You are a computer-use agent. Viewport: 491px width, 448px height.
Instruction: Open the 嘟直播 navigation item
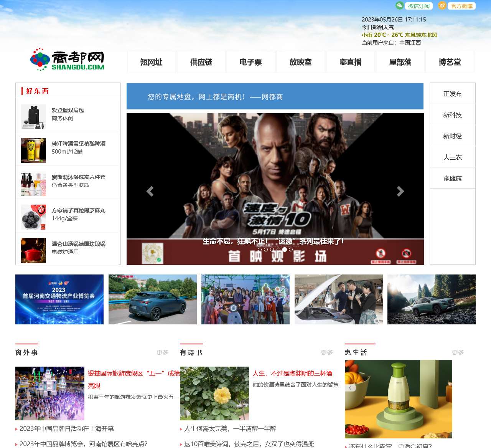(x=351, y=62)
